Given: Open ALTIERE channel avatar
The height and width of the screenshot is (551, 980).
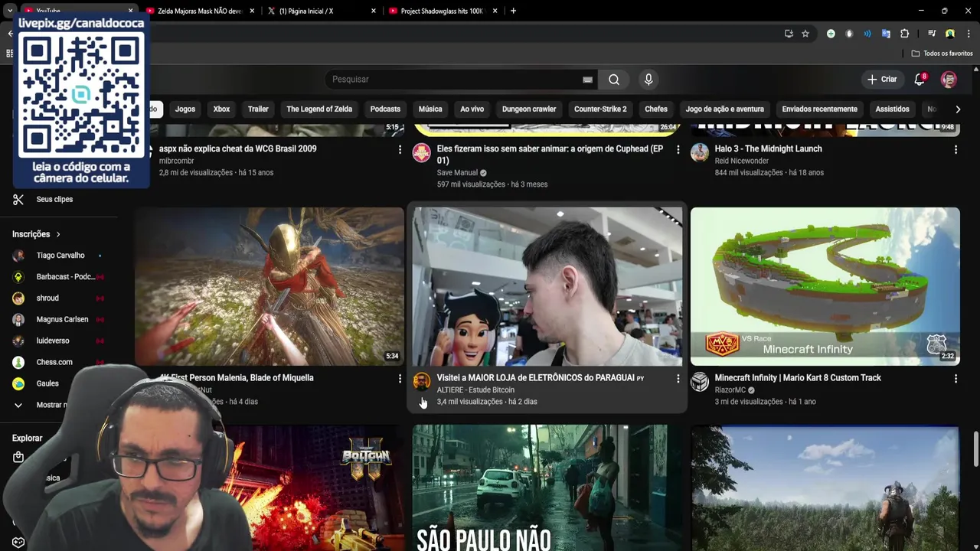Looking at the screenshot, I should point(422,382).
